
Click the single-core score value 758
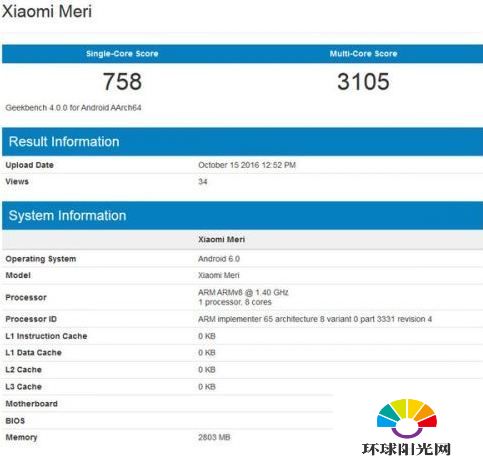pos(122,82)
